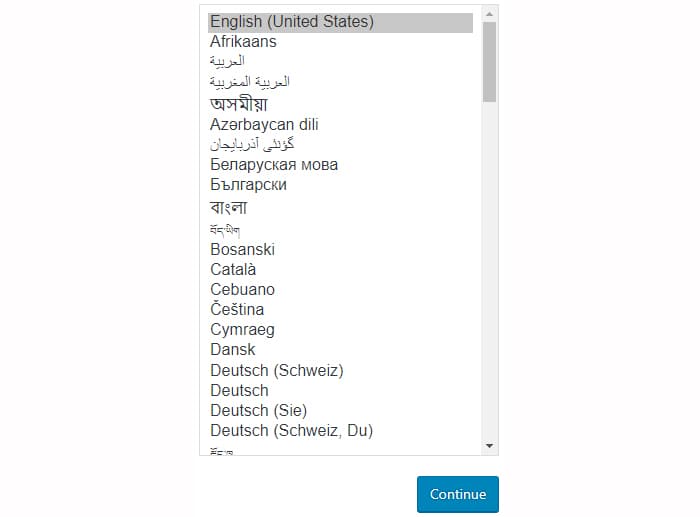
Task: Click the Continue button
Action: [x=458, y=494]
